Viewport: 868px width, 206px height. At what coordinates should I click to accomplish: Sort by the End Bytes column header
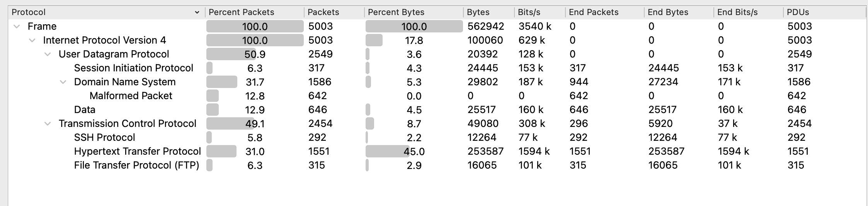(679, 12)
